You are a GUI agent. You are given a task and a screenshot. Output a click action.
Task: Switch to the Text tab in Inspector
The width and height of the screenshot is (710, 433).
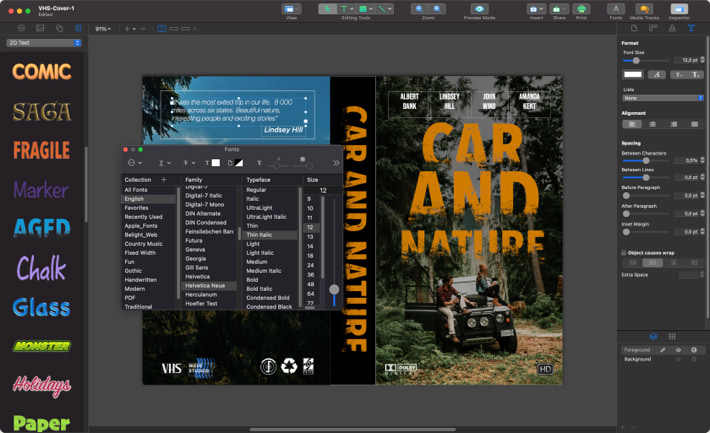[691, 28]
